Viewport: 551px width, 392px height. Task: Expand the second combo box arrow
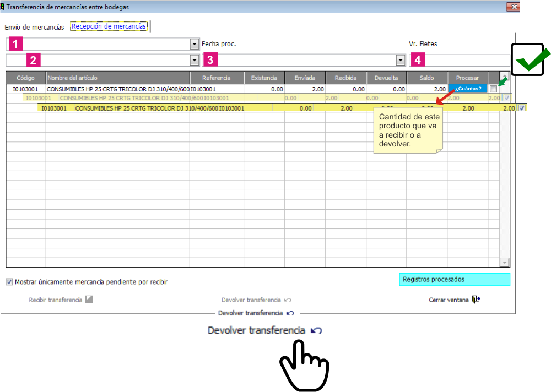(195, 60)
